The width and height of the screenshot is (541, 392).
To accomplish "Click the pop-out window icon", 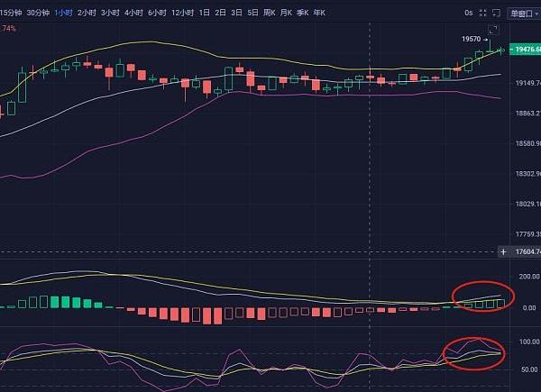I will point(498,13).
